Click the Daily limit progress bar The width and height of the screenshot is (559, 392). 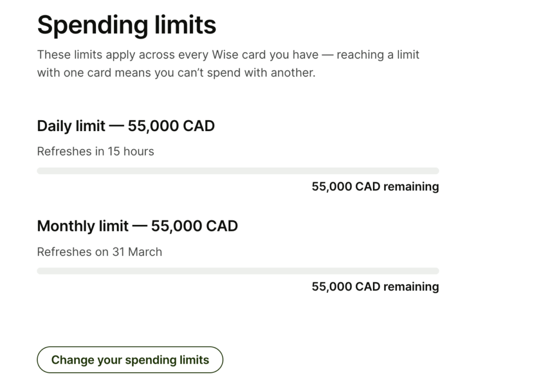click(238, 171)
